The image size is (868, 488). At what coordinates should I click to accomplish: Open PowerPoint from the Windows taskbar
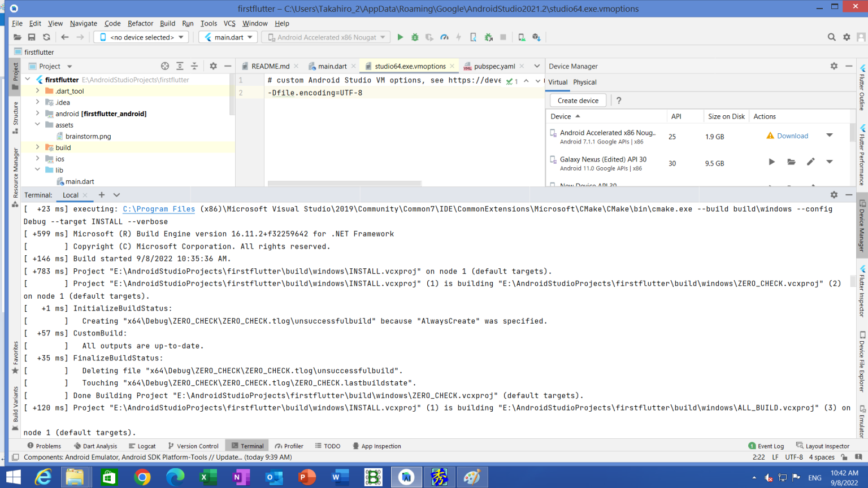(306, 477)
